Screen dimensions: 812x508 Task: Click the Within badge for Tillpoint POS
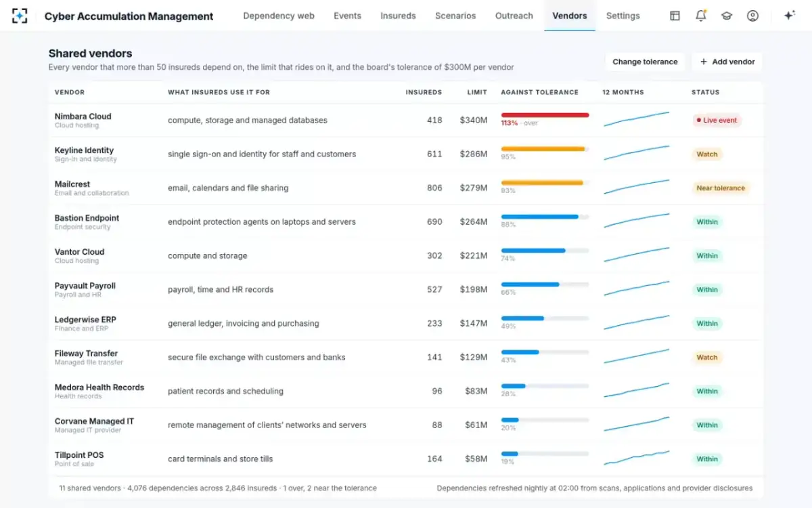[707, 459]
